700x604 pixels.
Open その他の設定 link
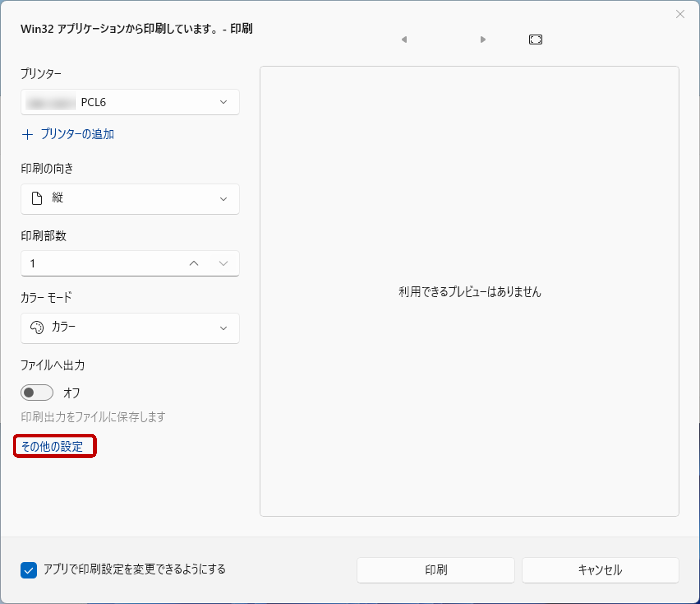(52, 447)
